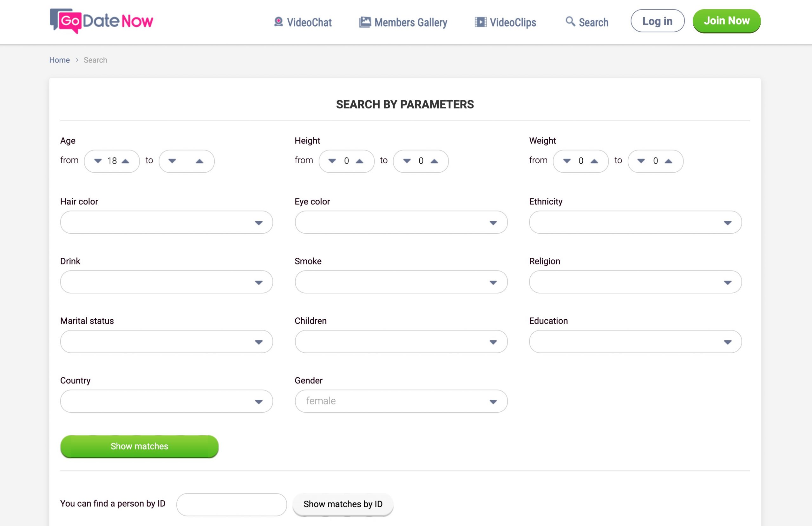The image size is (812, 526).
Task: Increase the Weight from value
Action: [594, 161]
